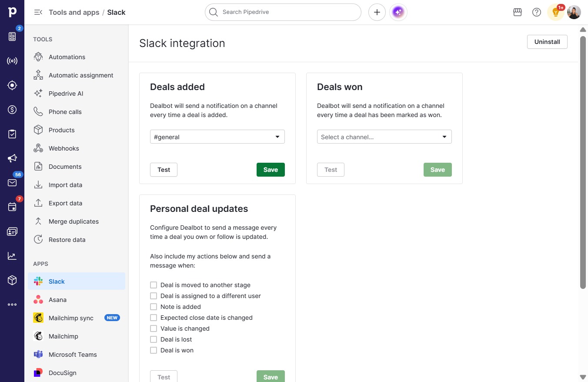
Task: Click the 'Personal deal updates' heading
Action: click(199, 209)
